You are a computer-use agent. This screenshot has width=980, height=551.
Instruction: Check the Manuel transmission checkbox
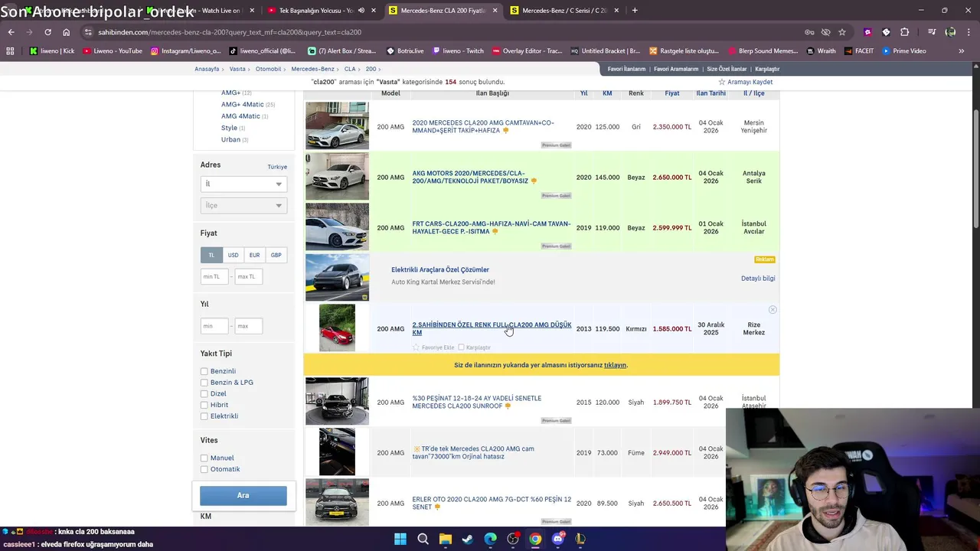click(x=204, y=458)
